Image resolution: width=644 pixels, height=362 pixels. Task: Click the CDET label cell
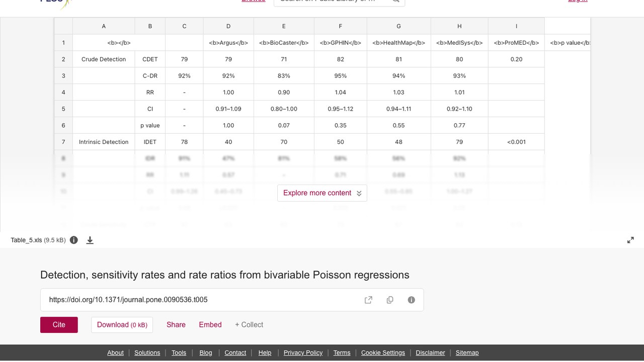point(150,59)
